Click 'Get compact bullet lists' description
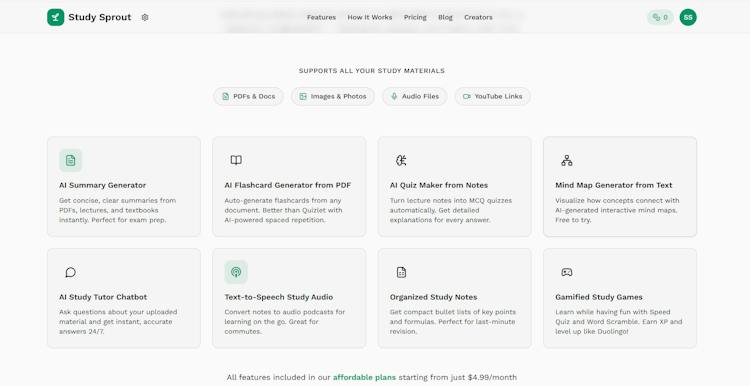The width and height of the screenshot is (750, 386). tap(453, 321)
